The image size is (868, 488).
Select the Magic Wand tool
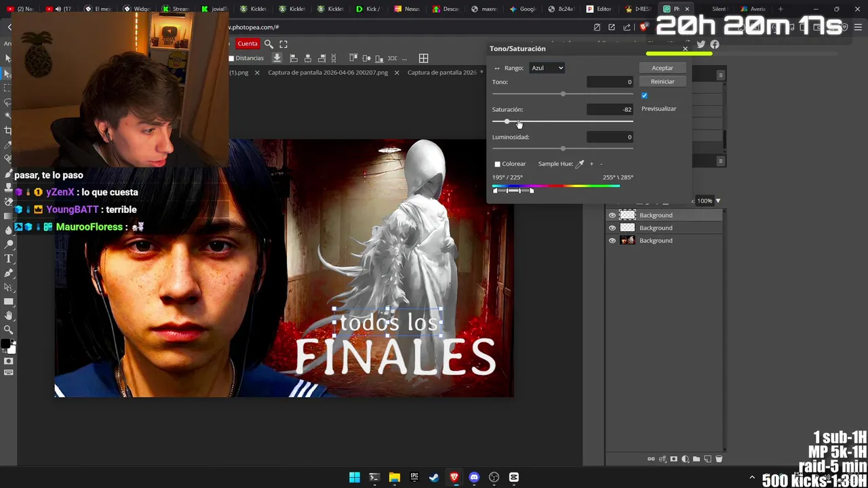8,117
